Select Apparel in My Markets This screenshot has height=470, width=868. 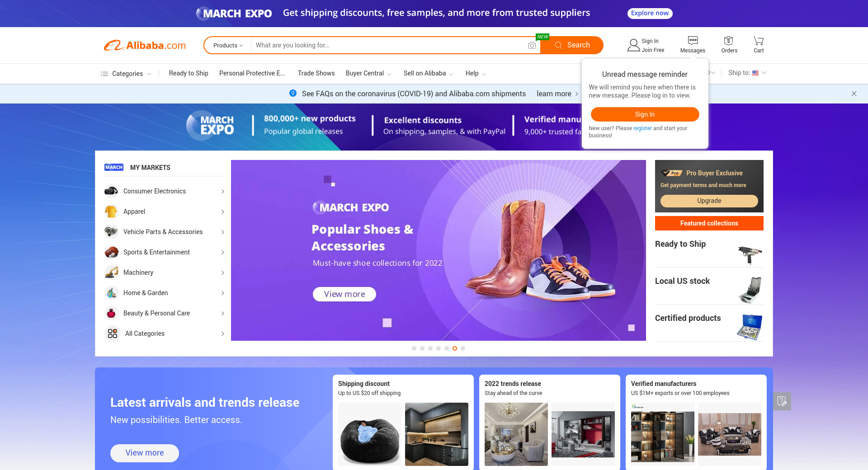coord(134,211)
